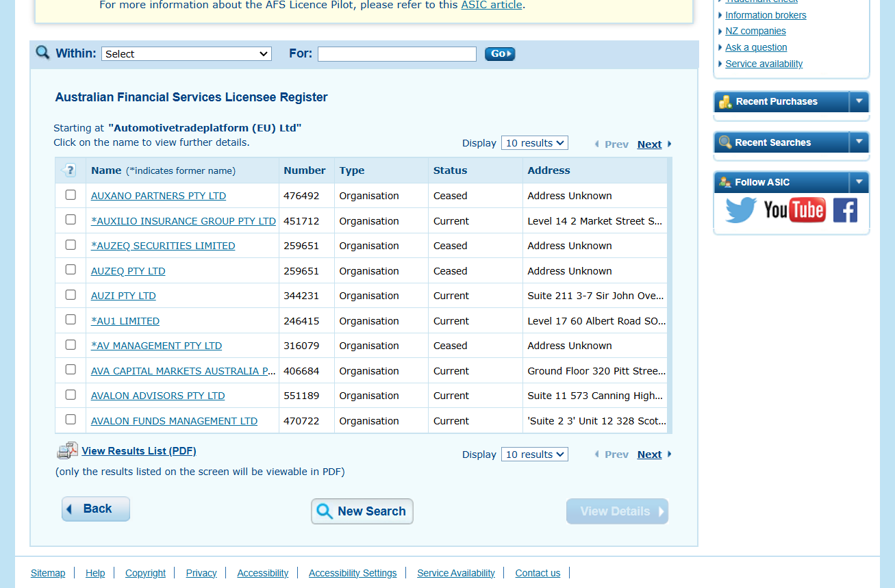
Task: Open AUXANO PARTNERS PTY LTD details
Action: (158, 196)
